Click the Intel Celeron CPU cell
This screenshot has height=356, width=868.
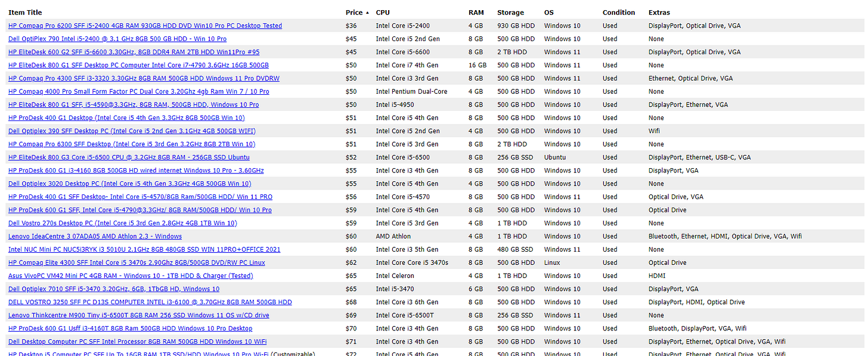396,275
